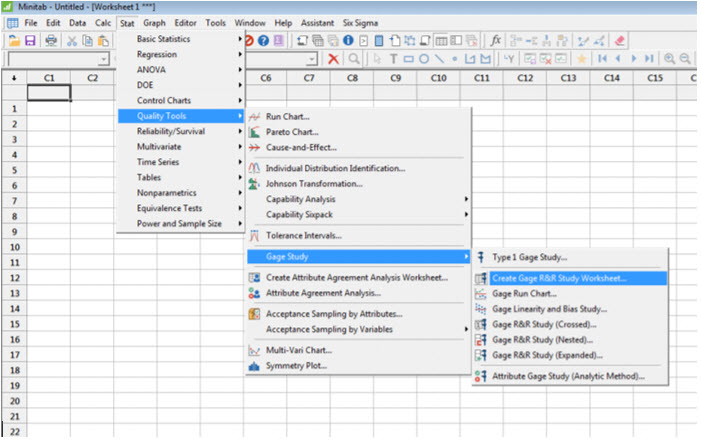The height and width of the screenshot is (444, 701).
Task: Click the previous blue left arrow
Action: [x=618, y=59]
